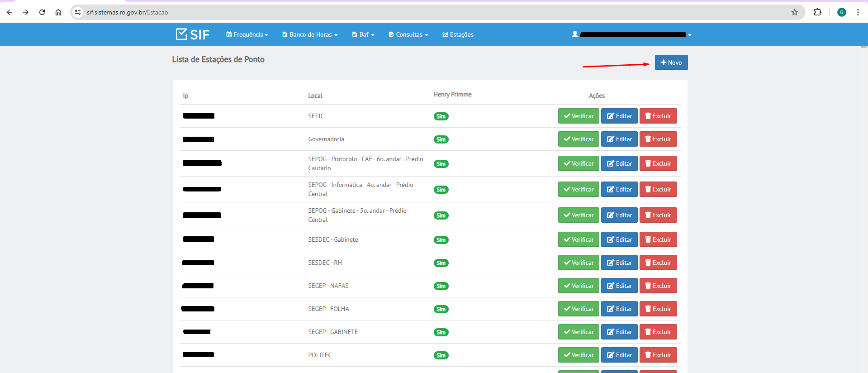Click the Lista de Estações de Ponto heading

point(218,59)
